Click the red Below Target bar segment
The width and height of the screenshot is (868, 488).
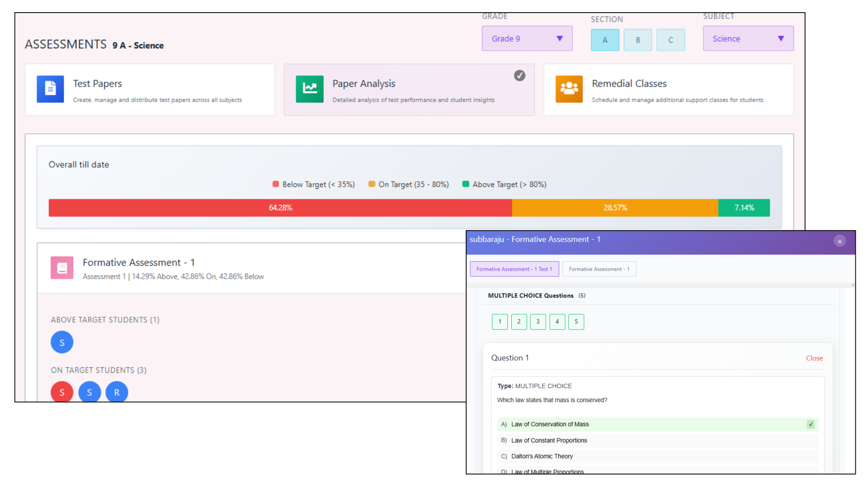click(280, 208)
